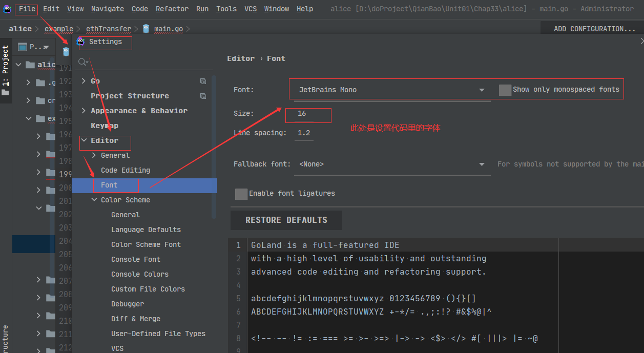Viewport: 644px width, 353px height.
Task: Open the Window menu
Action: [x=277, y=9]
